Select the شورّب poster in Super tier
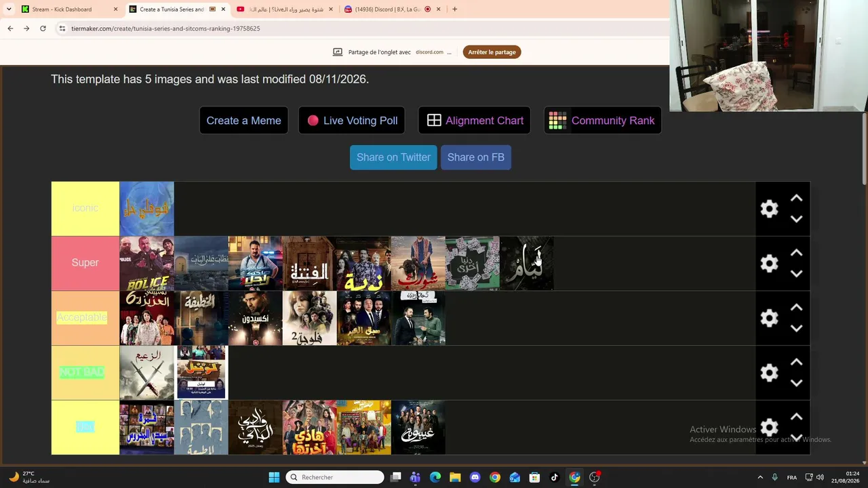868x488 pixels. tap(418, 263)
